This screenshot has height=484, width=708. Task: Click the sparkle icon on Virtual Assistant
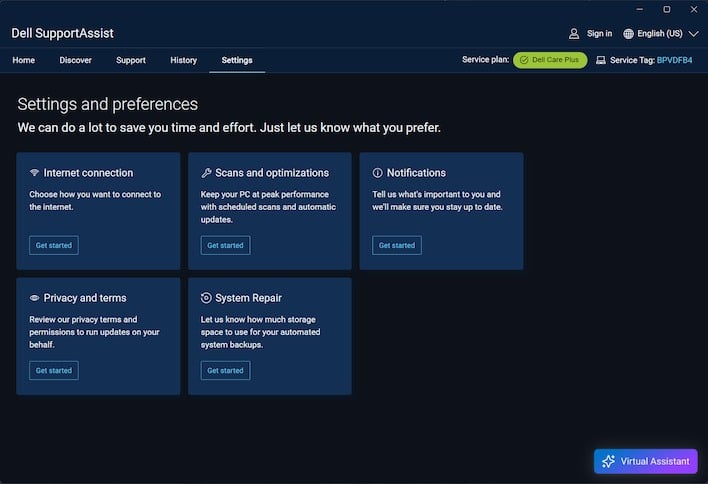pyautogui.click(x=608, y=461)
